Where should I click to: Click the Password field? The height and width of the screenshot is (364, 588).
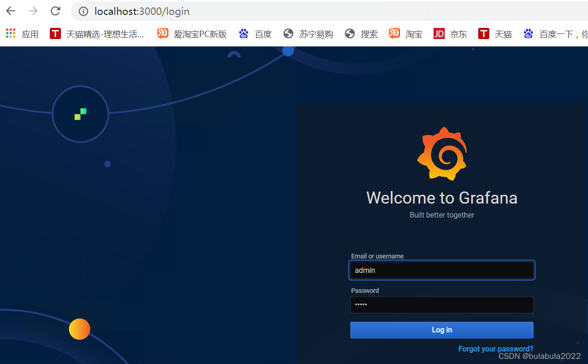pyautogui.click(x=442, y=305)
